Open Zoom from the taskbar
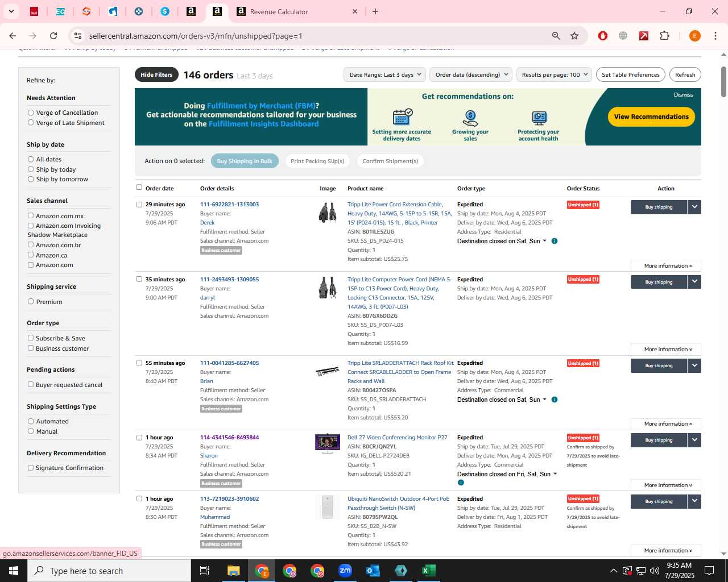 click(345, 571)
